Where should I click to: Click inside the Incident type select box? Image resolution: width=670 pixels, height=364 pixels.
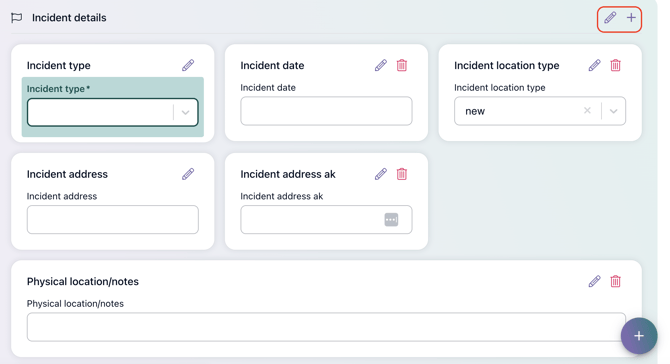(x=113, y=112)
